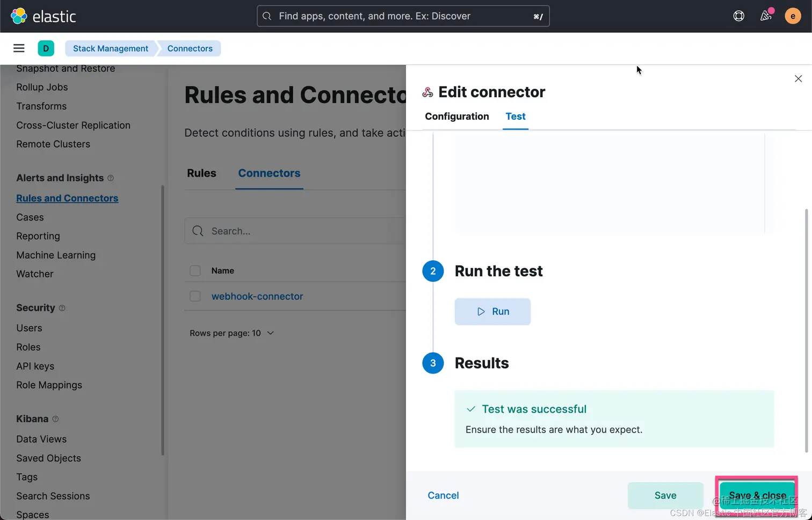The width and height of the screenshot is (812, 520).
Task: Run the connector test
Action: point(493,312)
